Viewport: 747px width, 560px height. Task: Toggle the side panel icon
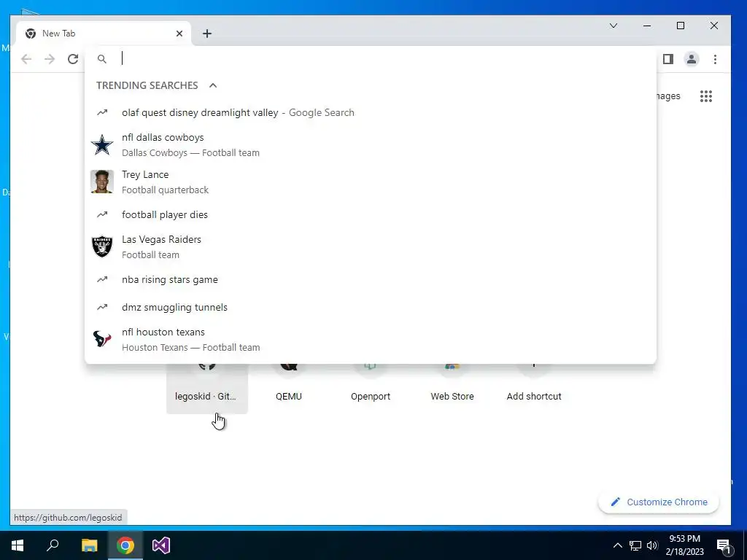(668, 59)
